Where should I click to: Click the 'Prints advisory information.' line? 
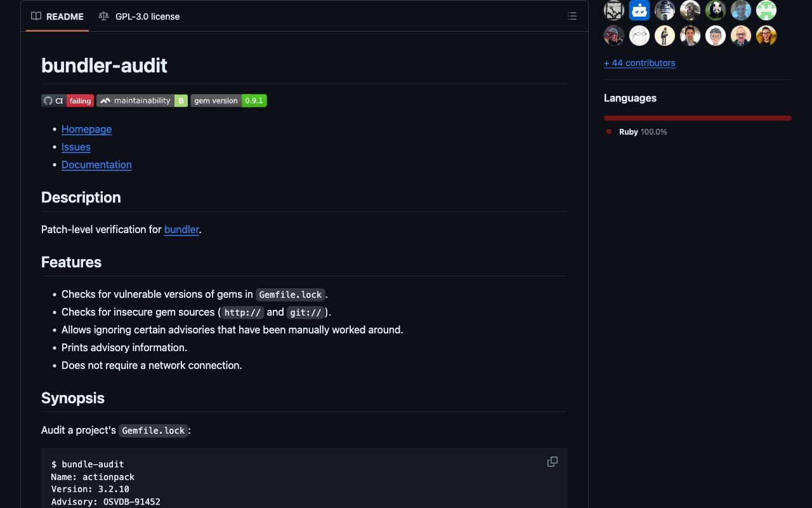(x=124, y=347)
